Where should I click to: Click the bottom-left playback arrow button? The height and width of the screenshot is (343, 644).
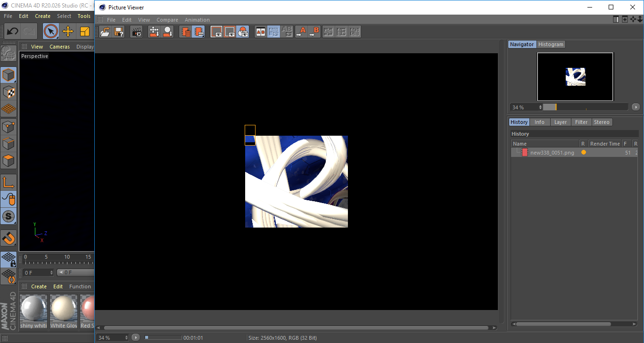pos(136,337)
